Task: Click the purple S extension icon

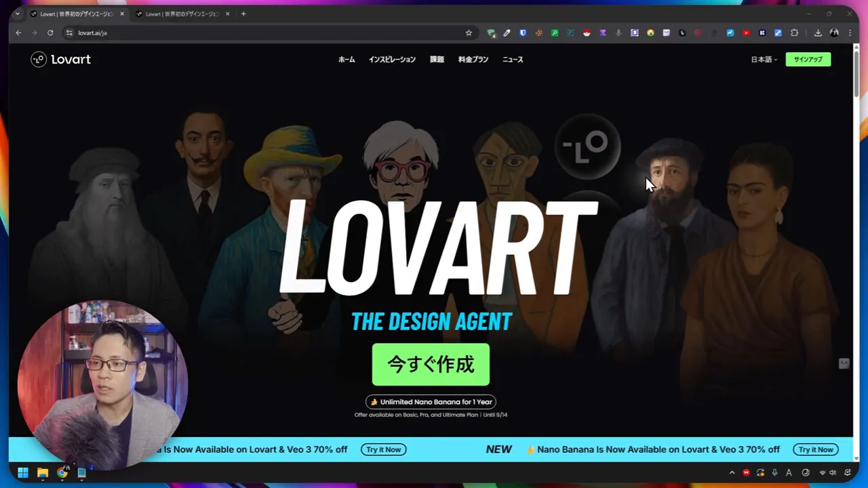Action: coord(635,33)
